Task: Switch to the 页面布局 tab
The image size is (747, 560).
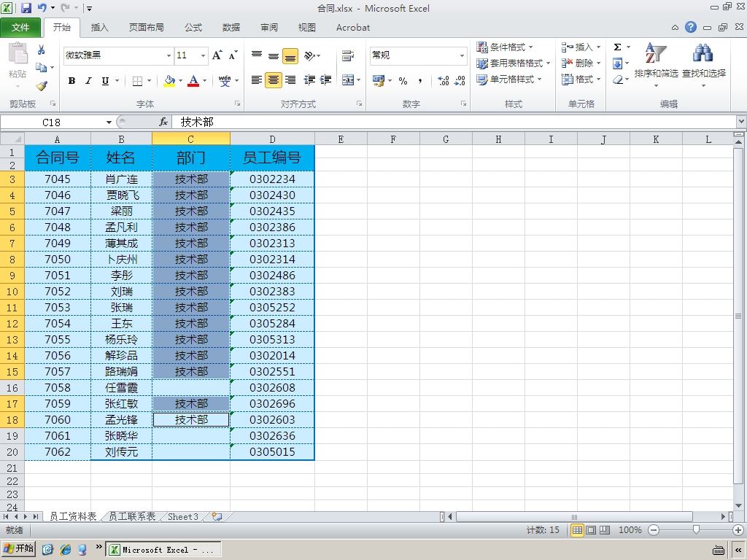Action: 146,28
